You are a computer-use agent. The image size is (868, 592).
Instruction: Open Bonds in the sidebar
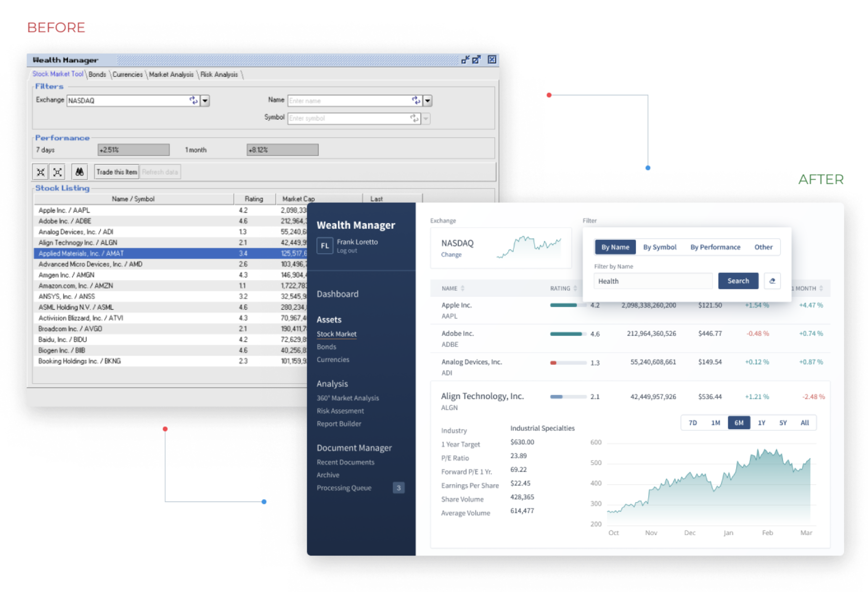coord(326,347)
